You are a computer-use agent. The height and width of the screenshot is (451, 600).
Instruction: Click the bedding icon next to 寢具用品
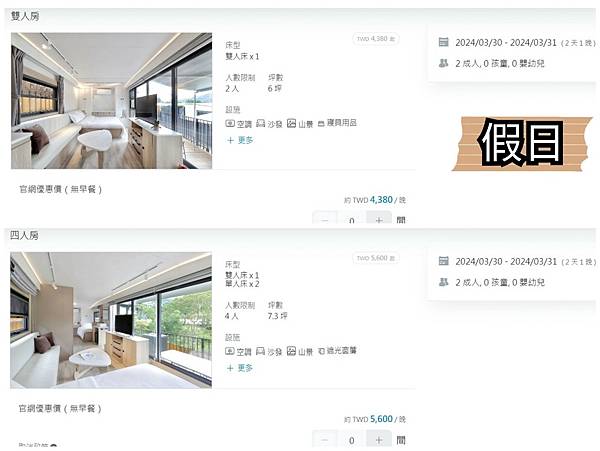[x=321, y=124]
